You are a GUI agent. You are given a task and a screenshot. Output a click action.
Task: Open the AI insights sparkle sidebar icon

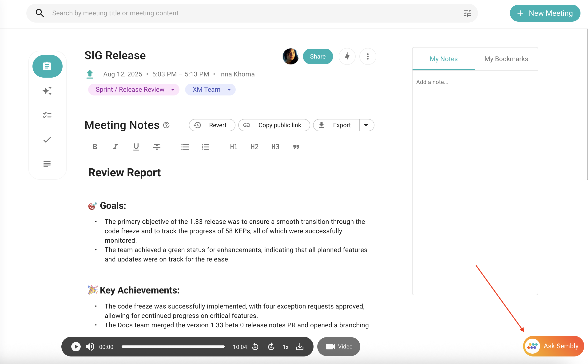coord(47,91)
